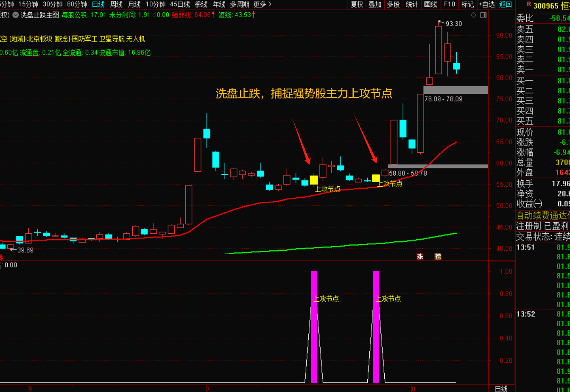This screenshot has width=570, height=392.
Task: Add stock to watchlist with +自选
Action: [486, 5]
